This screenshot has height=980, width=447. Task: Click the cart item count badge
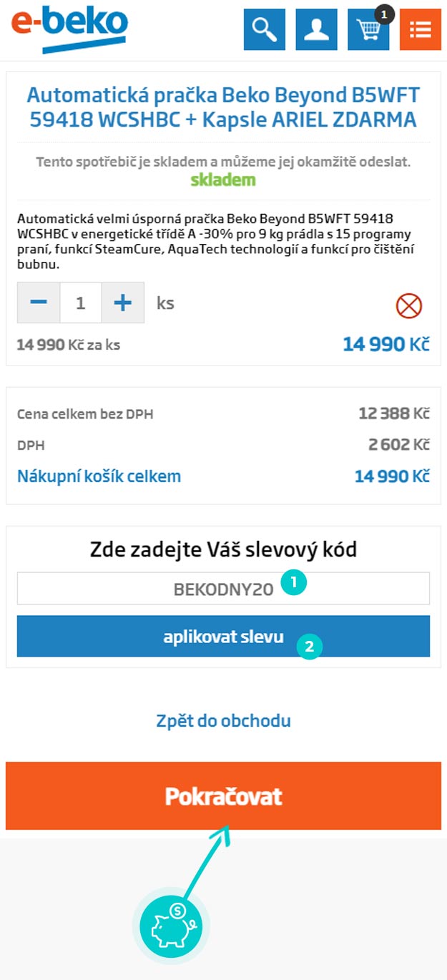[385, 14]
